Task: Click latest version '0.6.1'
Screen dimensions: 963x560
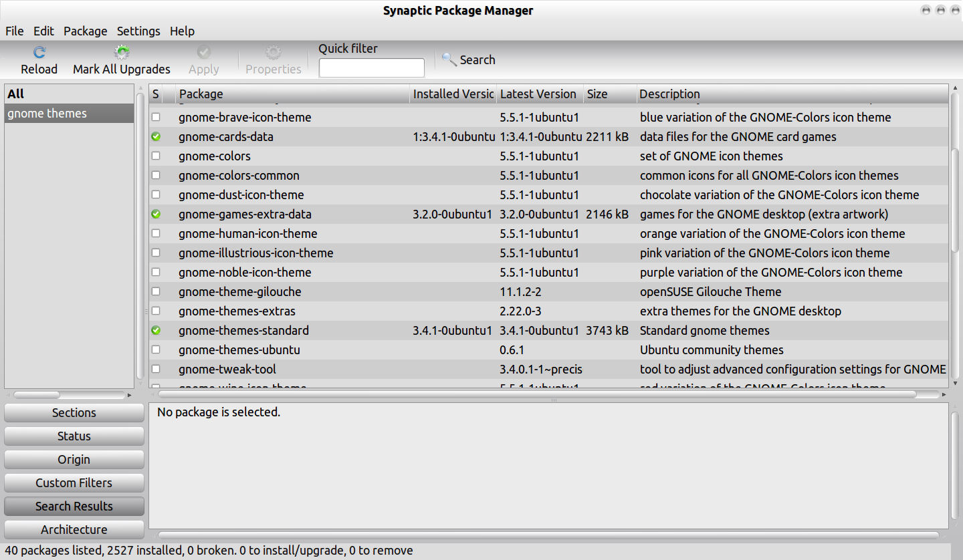Action: [x=512, y=349]
